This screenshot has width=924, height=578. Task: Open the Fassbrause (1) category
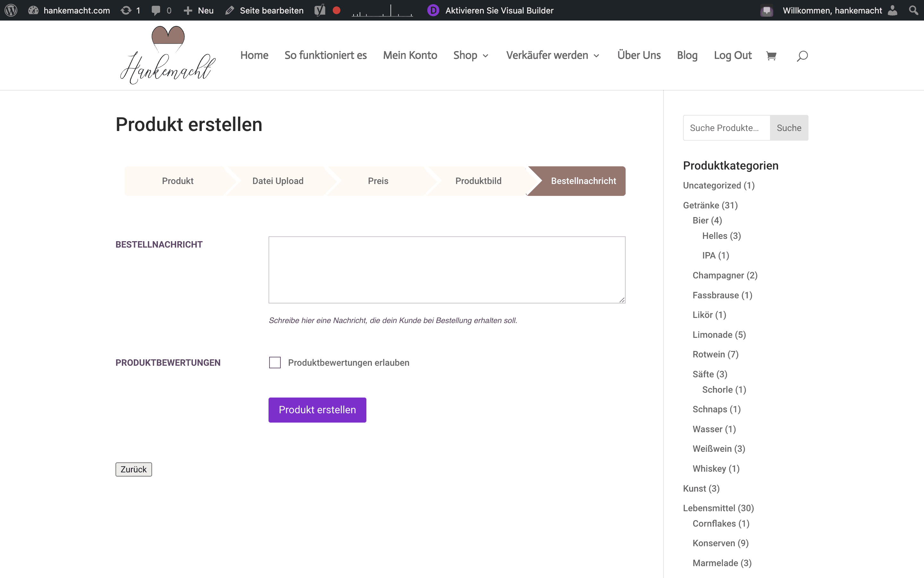click(x=723, y=295)
